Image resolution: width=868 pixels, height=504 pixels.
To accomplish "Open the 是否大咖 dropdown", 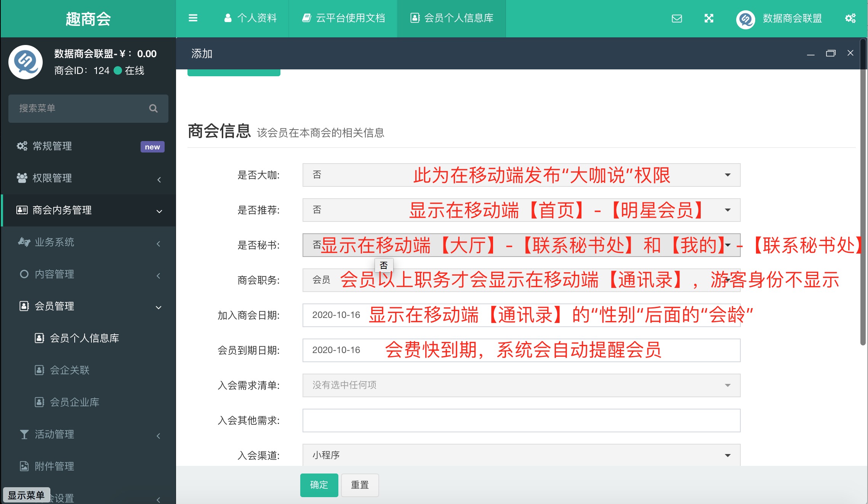I will (521, 175).
